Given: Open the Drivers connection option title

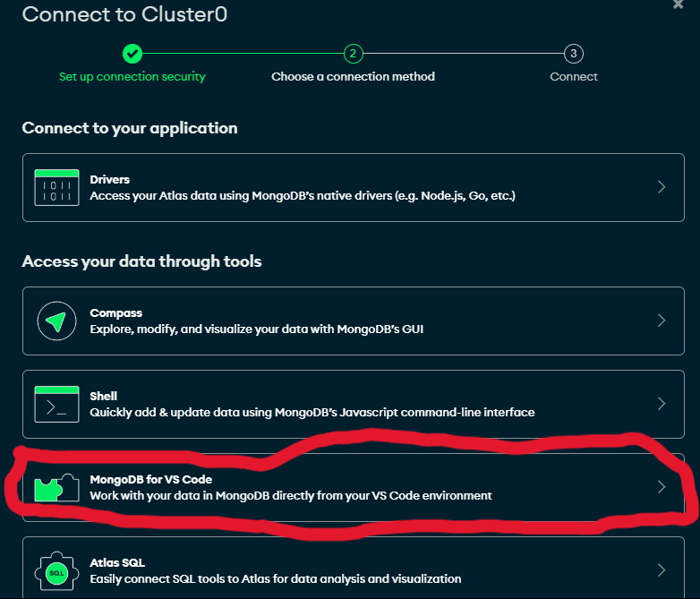Looking at the screenshot, I should click(110, 180).
